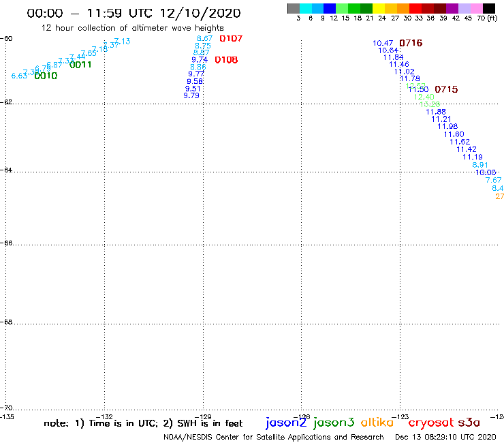This screenshot has height=443, width=504.
Task: Click the wave height value 11.19
Action: click(473, 157)
